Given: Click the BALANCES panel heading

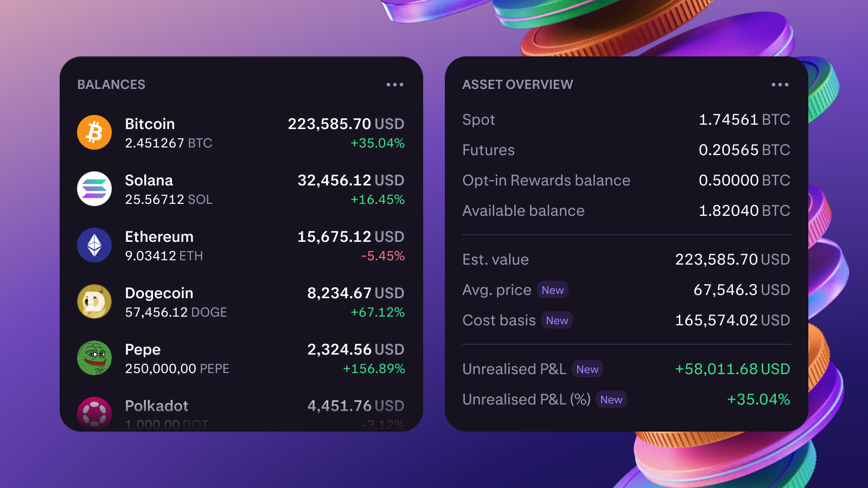Looking at the screenshot, I should (111, 85).
